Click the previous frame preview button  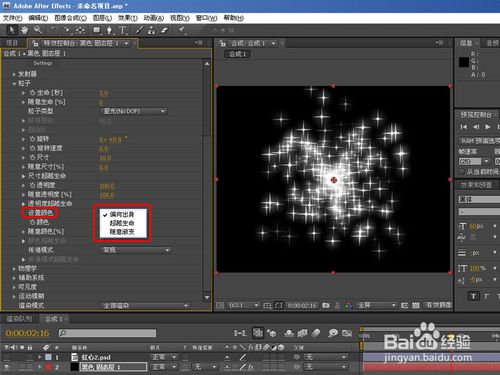(x=476, y=127)
